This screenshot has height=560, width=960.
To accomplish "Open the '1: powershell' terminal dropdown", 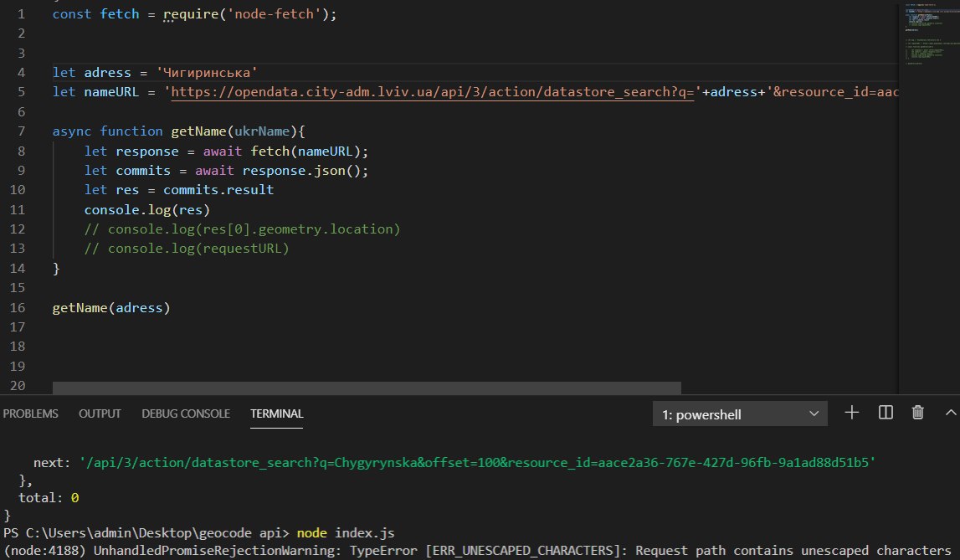I will (x=740, y=414).
